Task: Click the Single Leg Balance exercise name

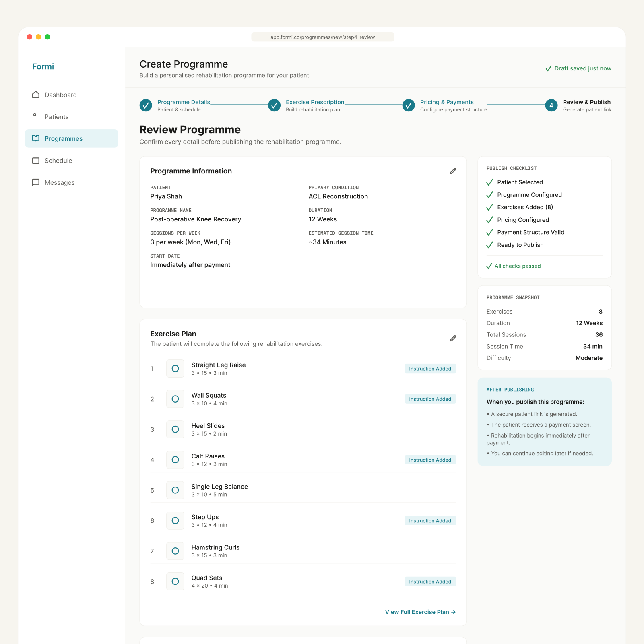Action: click(x=219, y=487)
